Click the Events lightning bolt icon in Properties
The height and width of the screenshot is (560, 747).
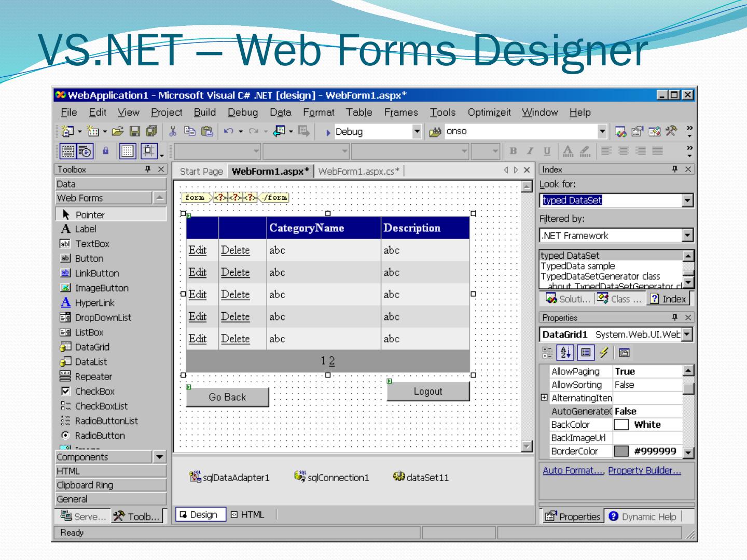603,353
